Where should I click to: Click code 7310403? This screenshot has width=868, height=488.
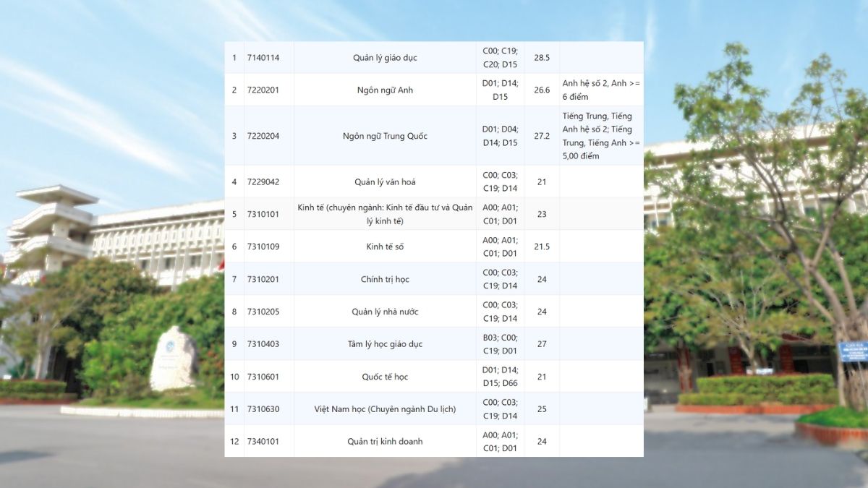click(x=263, y=344)
